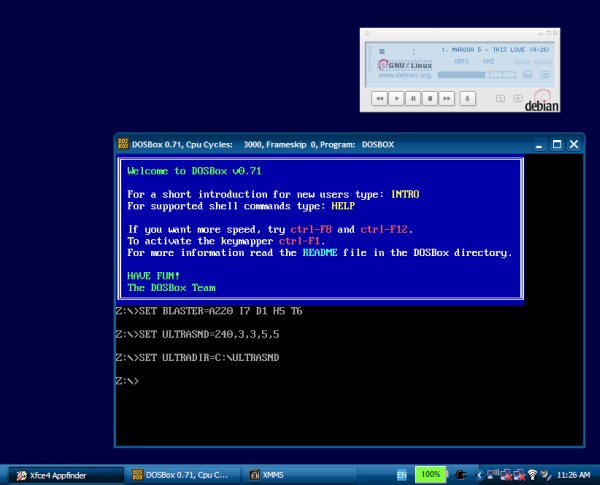The height and width of the screenshot is (485, 600).
Task: Toggle XMMS shuffle button
Action: (500, 99)
